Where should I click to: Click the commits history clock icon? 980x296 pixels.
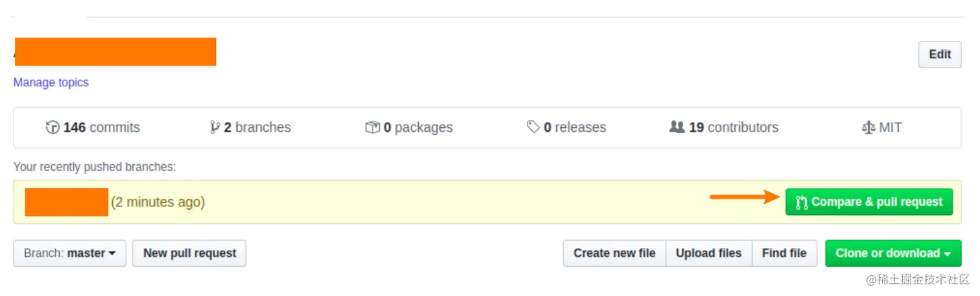pyautogui.click(x=52, y=127)
